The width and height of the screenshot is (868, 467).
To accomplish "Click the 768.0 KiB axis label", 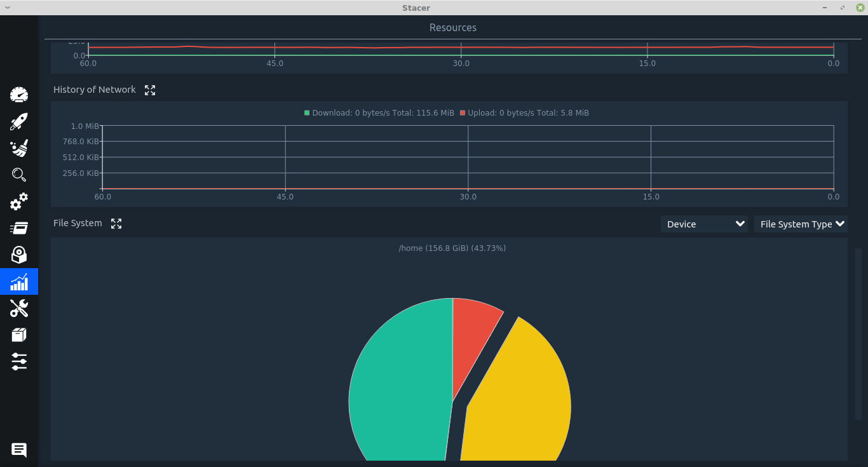I will coord(81,142).
